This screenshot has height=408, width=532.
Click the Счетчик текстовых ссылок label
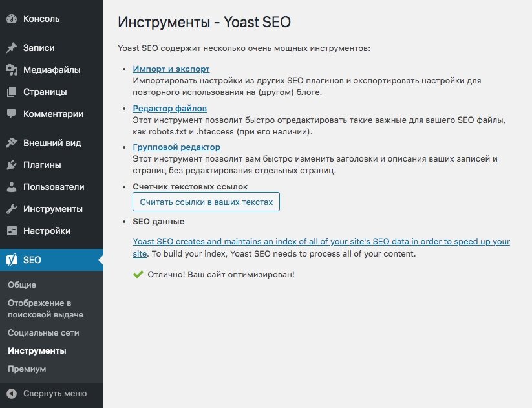point(190,187)
